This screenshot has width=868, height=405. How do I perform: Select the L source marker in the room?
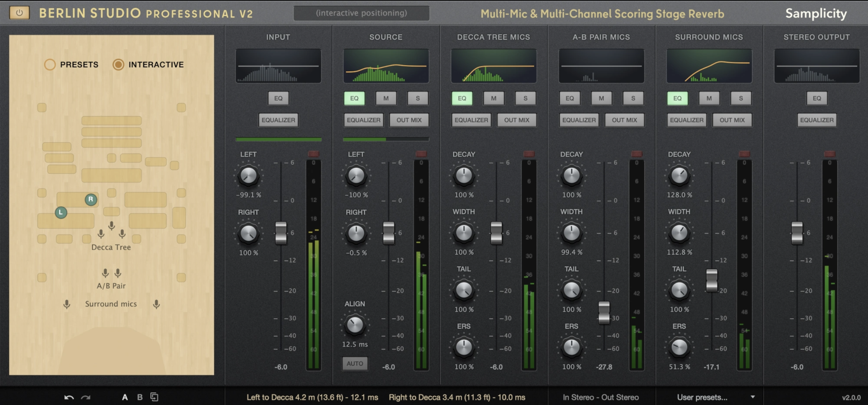coord(61,212)
